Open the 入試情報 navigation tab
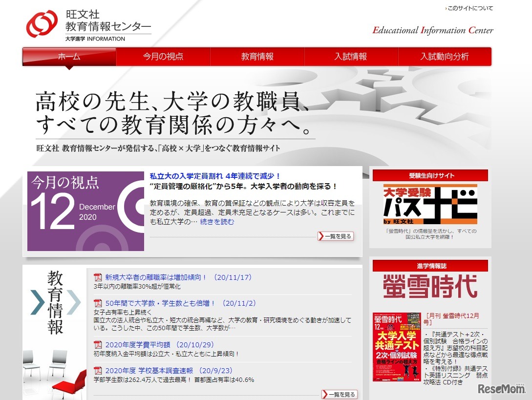 coord(351,56)
